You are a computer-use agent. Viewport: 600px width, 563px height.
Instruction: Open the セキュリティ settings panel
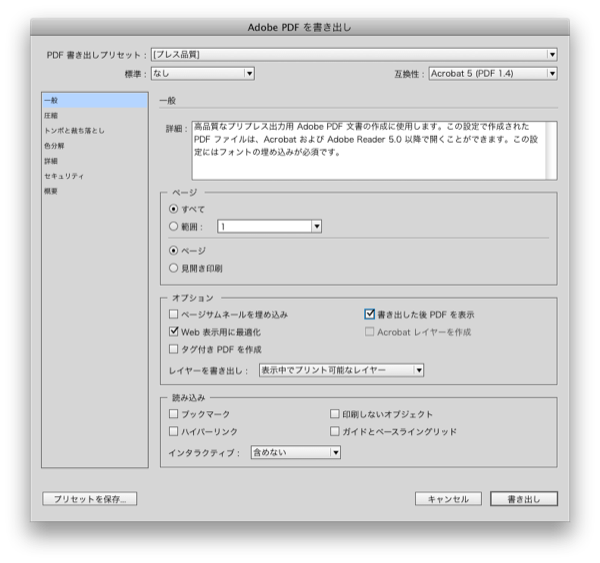click(x=63, y=175)
